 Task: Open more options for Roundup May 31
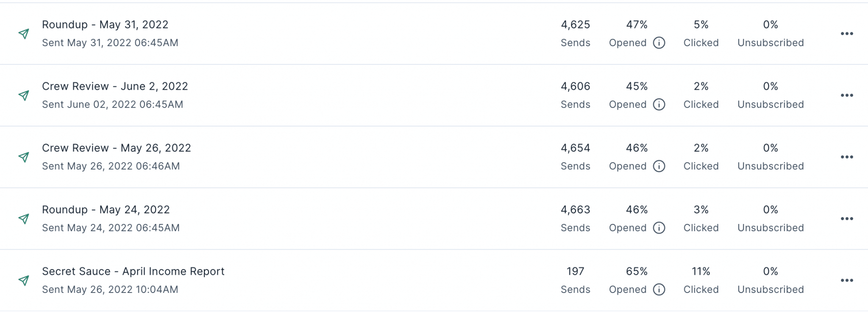pyautogui.click(x=847, y=34)
